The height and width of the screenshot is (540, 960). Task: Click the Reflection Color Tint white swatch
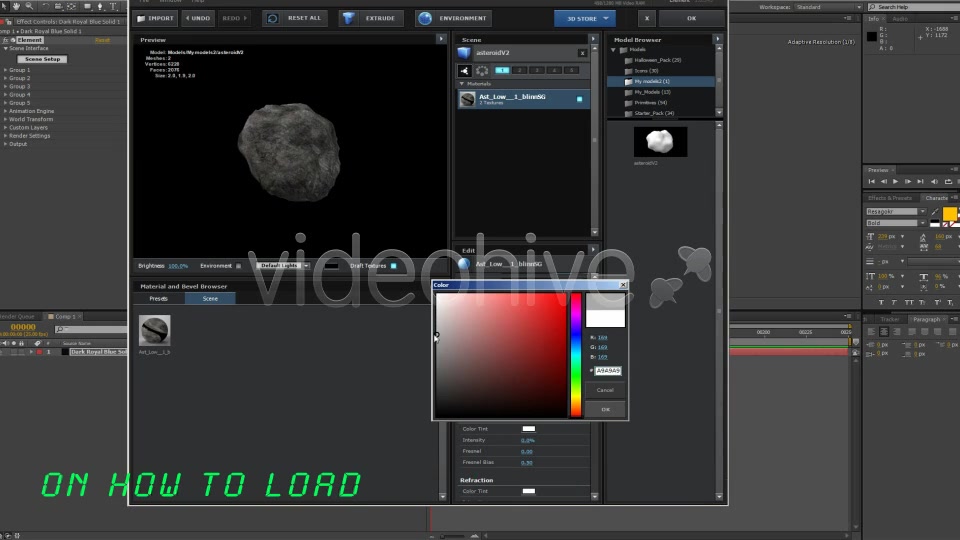click(x=529, y=429)
